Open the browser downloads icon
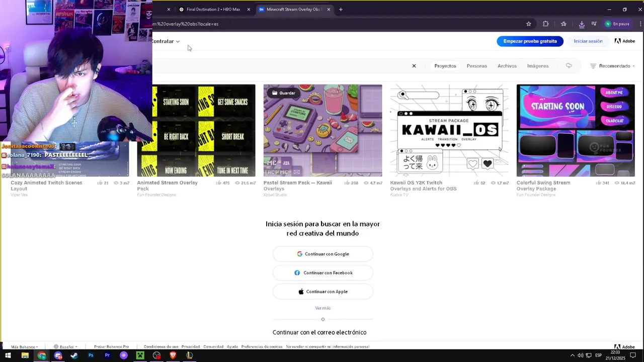Image resolution: width=644 pixels, height=362 pixels. point(582,24)
